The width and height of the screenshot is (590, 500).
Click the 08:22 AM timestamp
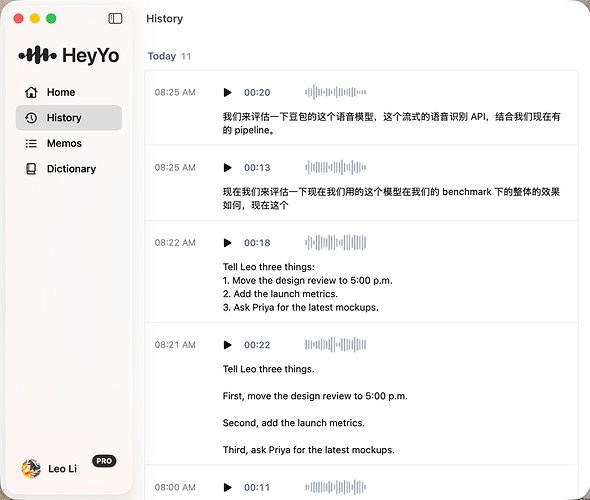coord(175,243)
